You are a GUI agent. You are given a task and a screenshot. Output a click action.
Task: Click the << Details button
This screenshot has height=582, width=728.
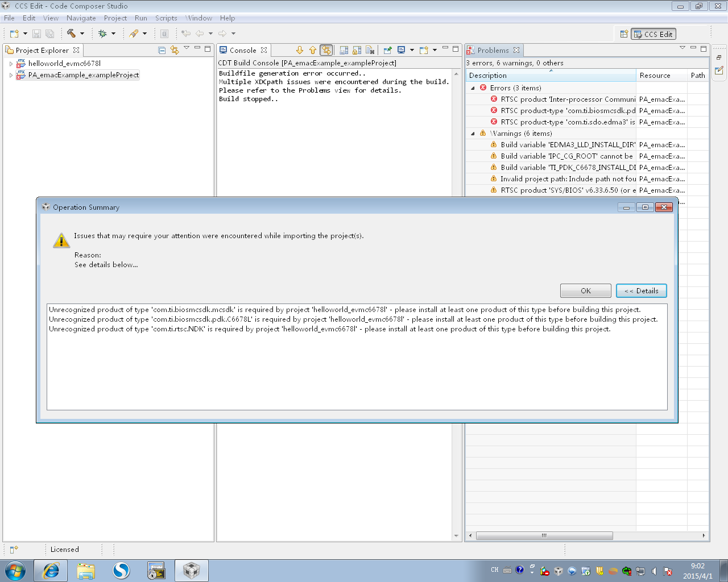coord(642,290)
